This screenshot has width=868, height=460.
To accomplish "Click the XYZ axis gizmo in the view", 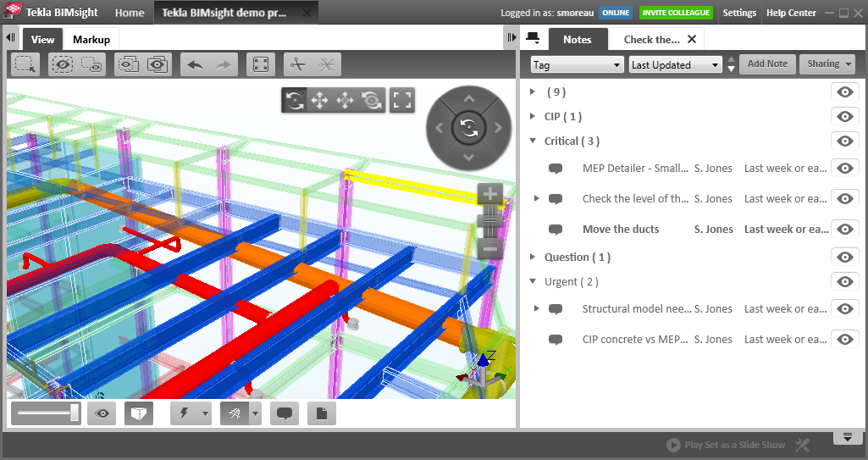I will click(484, 371).
